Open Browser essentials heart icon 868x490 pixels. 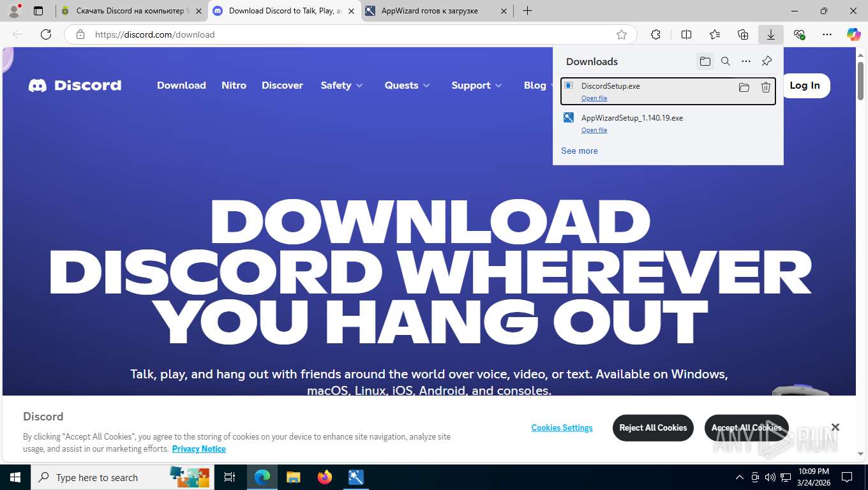pyautogui.click(x=799, y=34)
